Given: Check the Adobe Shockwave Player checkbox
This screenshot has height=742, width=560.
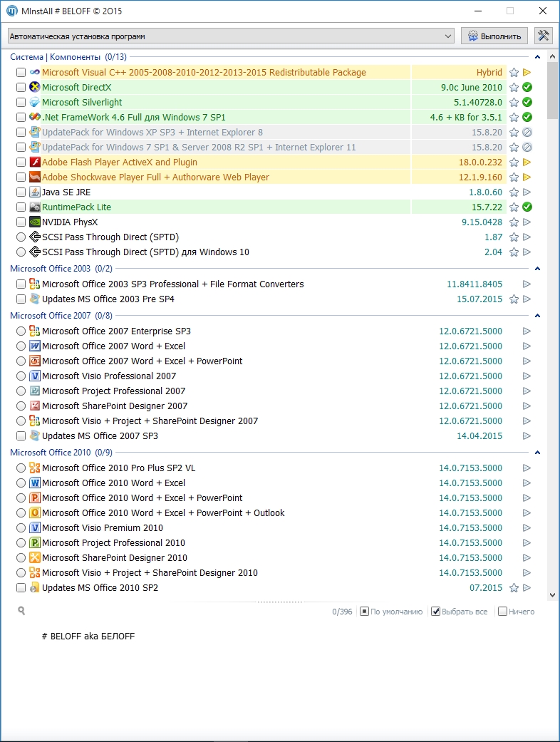Looking at the screenshot, I should 21,177.
